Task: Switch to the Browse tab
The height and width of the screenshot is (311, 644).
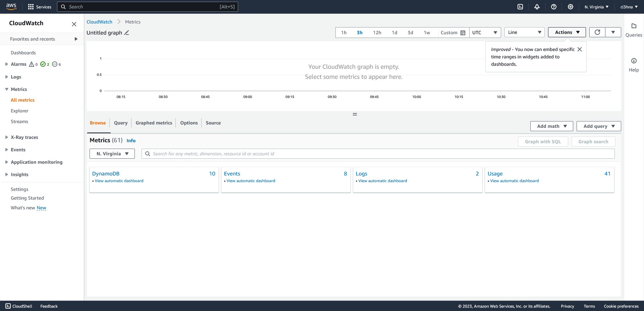Action: point(98,123)
